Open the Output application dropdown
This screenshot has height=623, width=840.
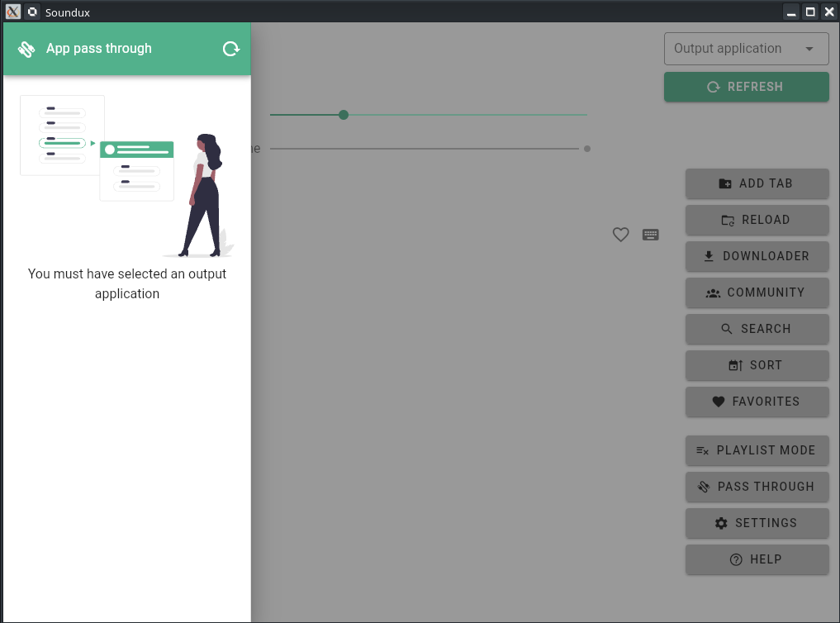click(x=746, y=49)
